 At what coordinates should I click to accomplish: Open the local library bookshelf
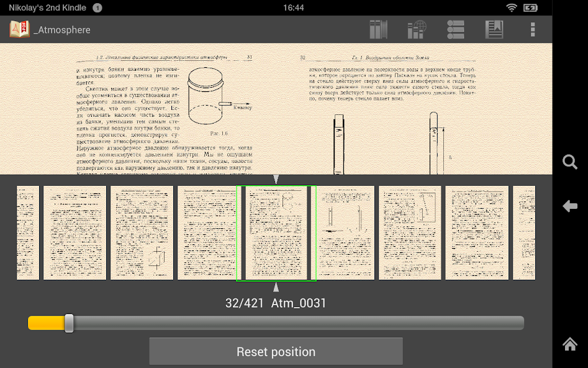(379, 29)
